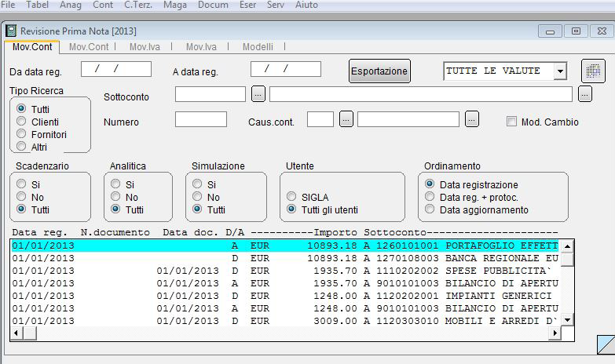Open Sottoconto description lookup button
The width and height of the screenshot is (615, 364).
(x=585, y=94)
